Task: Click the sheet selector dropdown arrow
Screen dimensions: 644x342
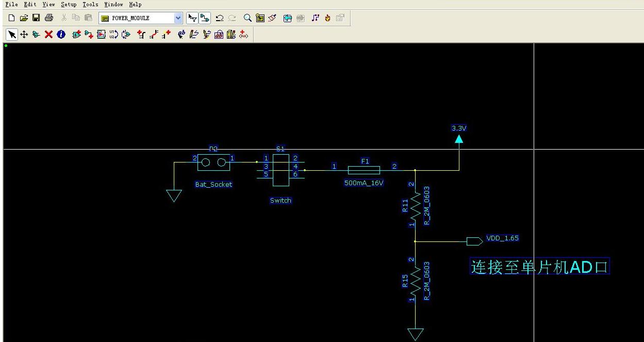Action: pos(178,18)
